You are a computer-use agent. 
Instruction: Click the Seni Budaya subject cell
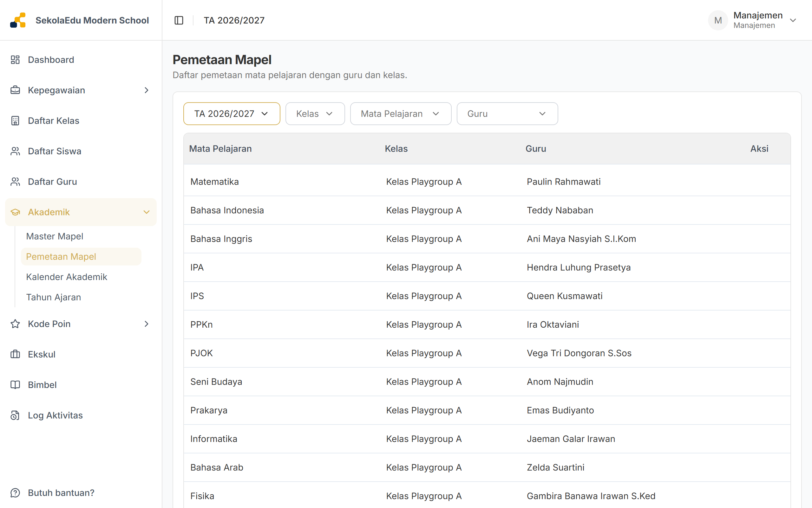pyautogui.click(x=216, y=382)
